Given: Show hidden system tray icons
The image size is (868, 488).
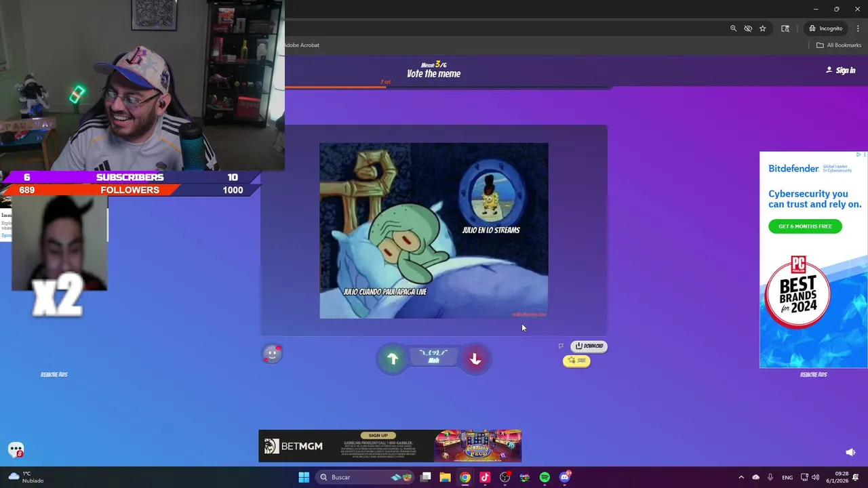Looking at the screenshot, I should tap(741, 477).
